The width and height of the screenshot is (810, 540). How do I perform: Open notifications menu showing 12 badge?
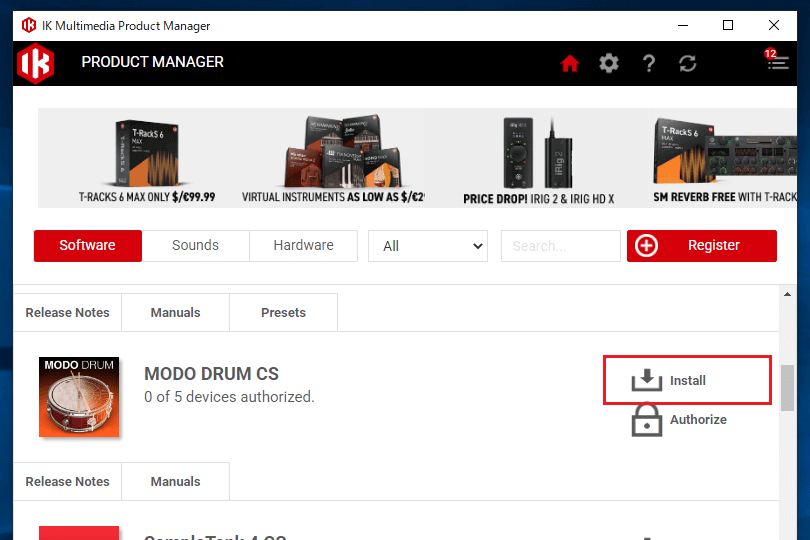click(776, 61)
